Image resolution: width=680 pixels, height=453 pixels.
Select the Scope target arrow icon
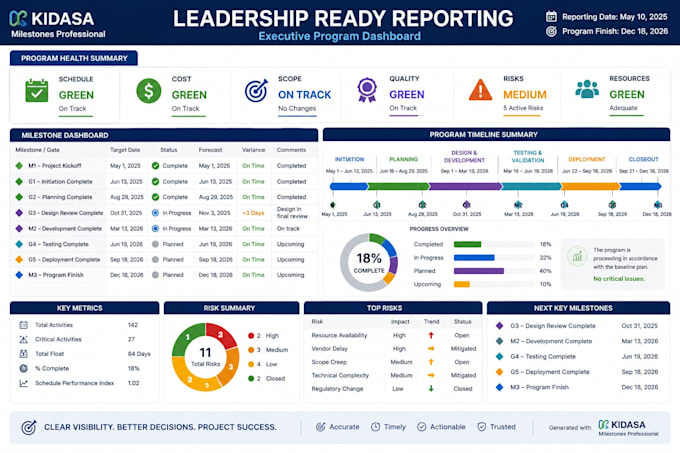(256, 91)
